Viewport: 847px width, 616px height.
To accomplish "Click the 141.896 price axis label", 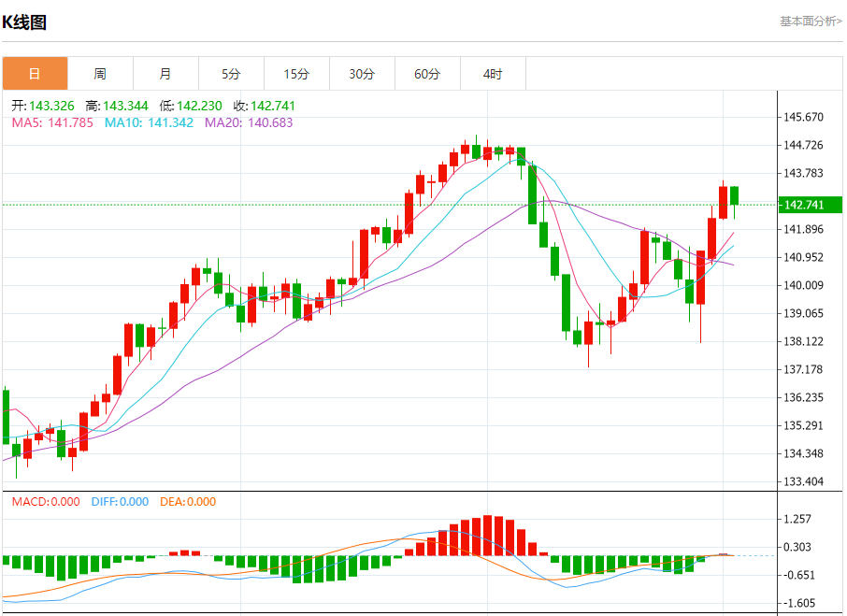I will click(803, 229).
